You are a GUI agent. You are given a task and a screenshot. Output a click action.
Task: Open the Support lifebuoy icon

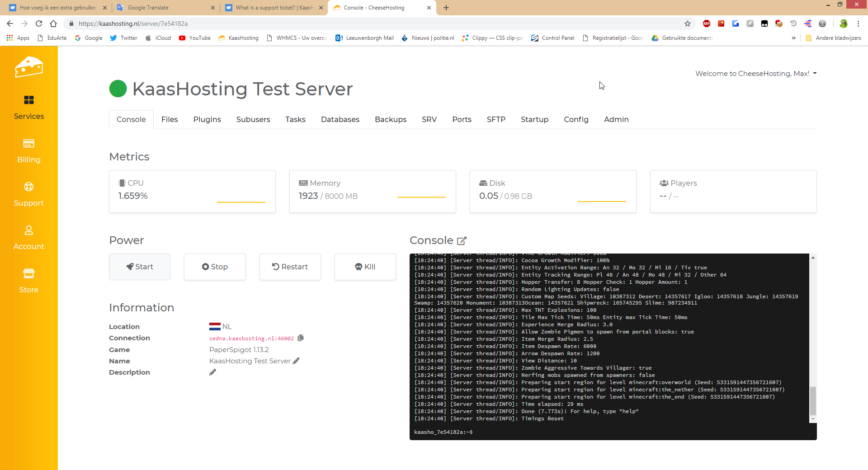pyautogui.click(x=28, y=187)
